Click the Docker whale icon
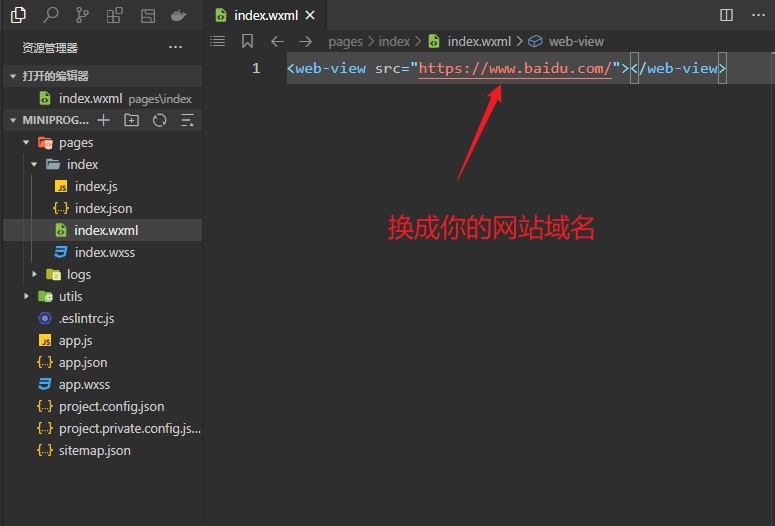775x526 pixels. [x=178, y=15]
